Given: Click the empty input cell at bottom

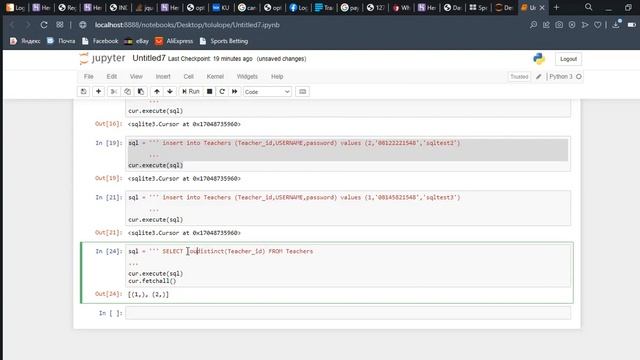Looking at the screenshot, I should [348, 313].
